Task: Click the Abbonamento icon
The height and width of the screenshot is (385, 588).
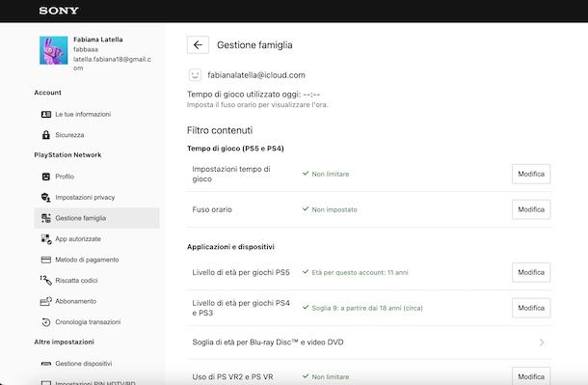Action: click(x=45, y=301)
